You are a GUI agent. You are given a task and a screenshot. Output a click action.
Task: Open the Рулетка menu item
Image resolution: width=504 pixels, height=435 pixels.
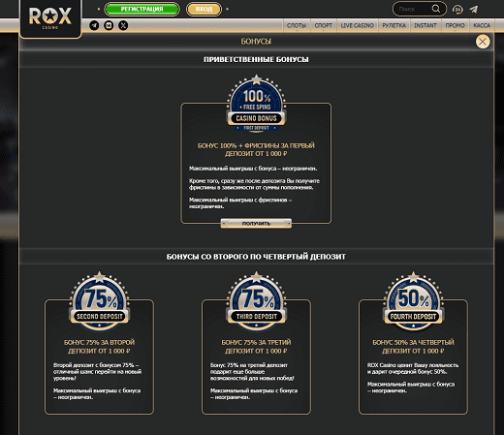(394, 25)
